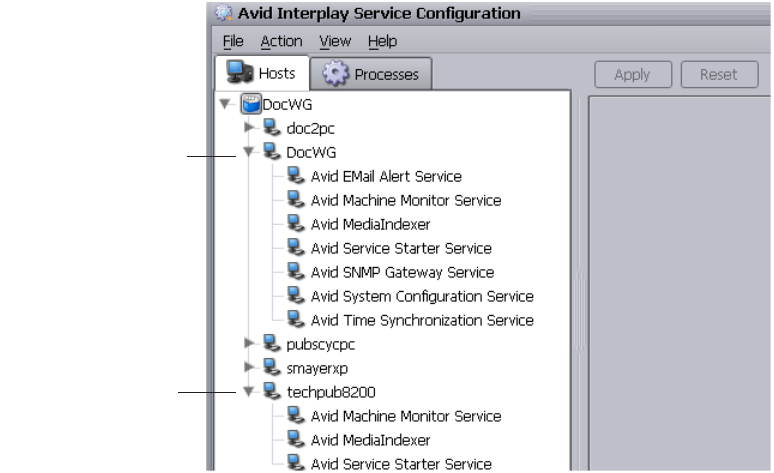This screenshot has height=473, width=774.
Task: Select Avid Service Starter Service under DocWG
Action: 401,248
